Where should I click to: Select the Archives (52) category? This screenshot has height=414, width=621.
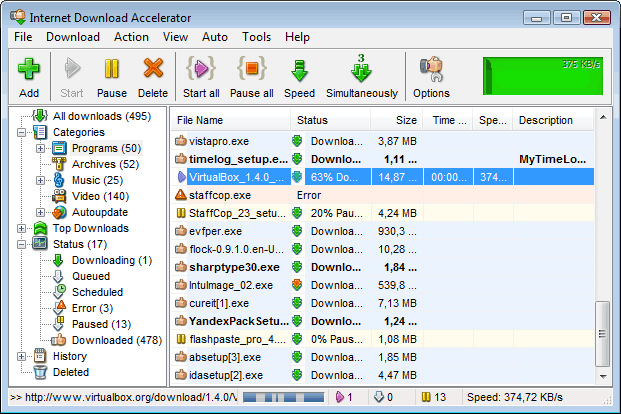(x=105, y=164)
